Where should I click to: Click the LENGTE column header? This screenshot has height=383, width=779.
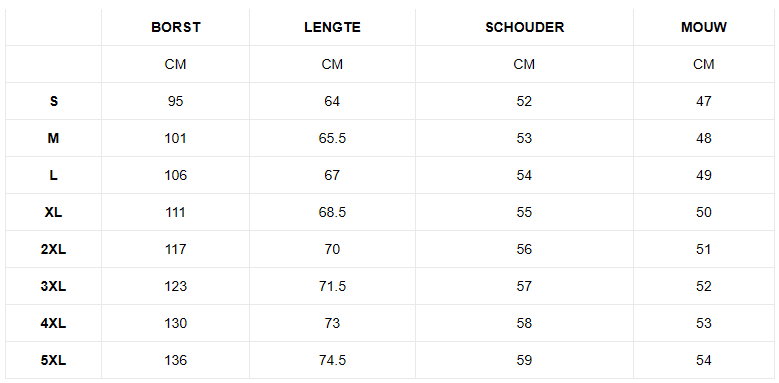pyautogui.click(x=332, y=27)
